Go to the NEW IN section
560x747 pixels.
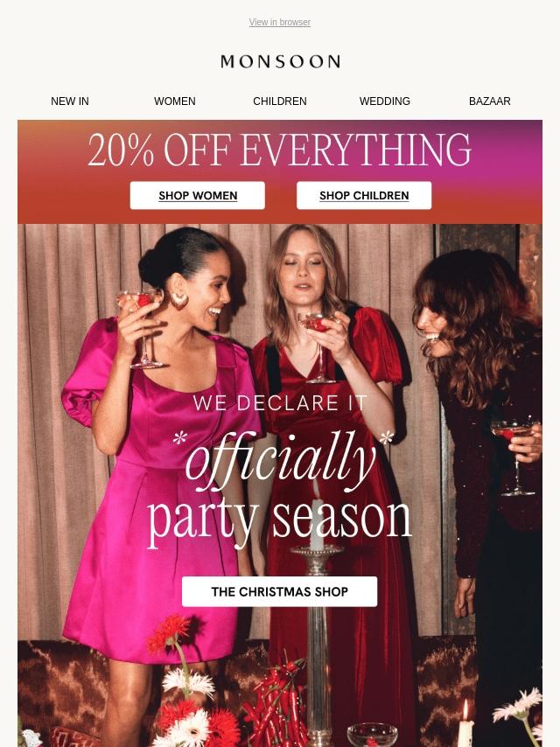click(x=70, y=101)
